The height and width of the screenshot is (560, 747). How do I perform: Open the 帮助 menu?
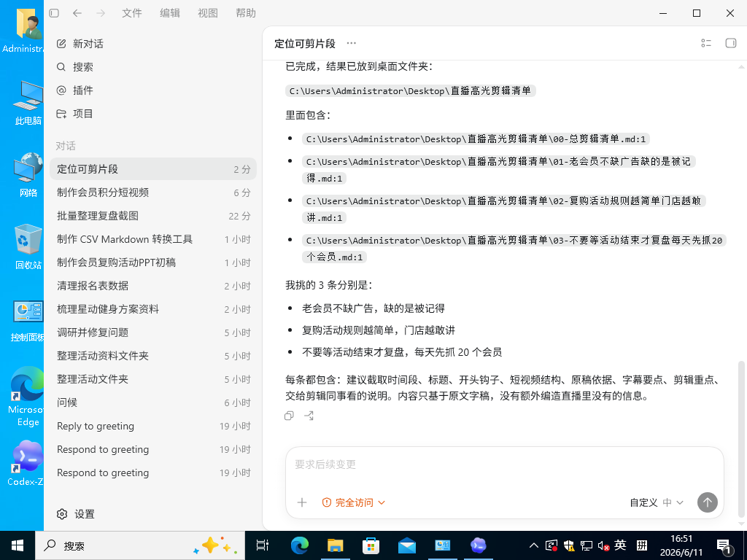pyautogui.click(x=246, y=13)
